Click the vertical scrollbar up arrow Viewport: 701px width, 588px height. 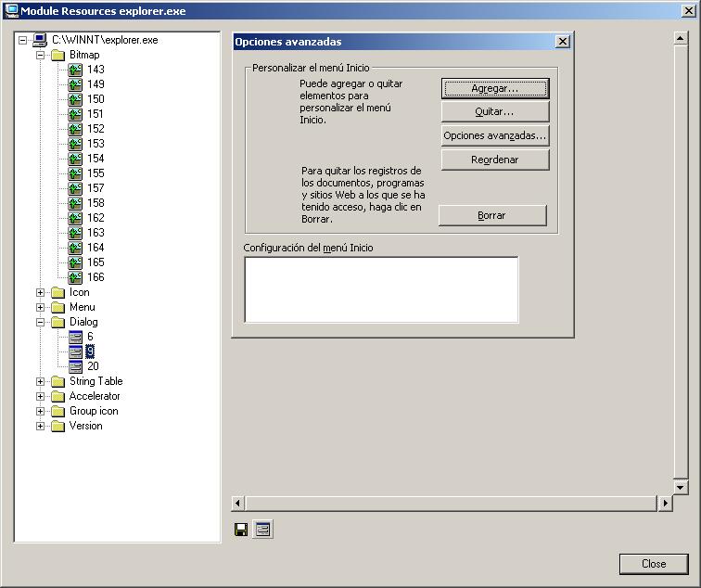pos(680,38)
